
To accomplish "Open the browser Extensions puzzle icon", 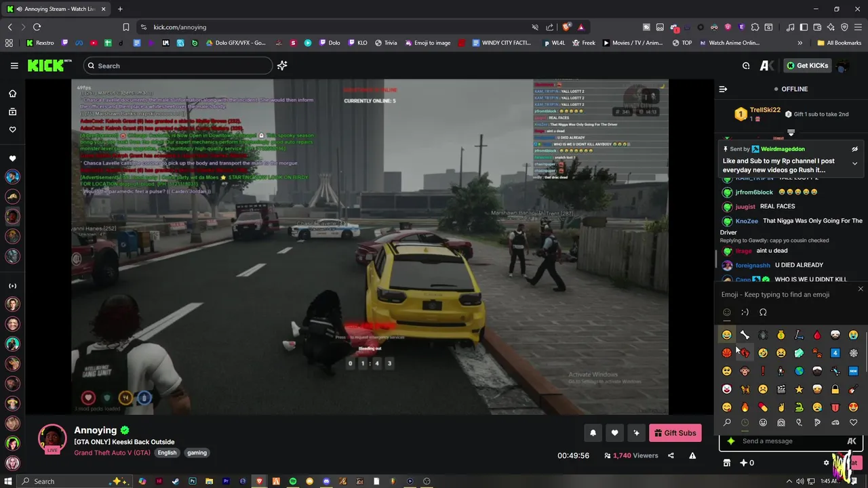I will point(755,27).
